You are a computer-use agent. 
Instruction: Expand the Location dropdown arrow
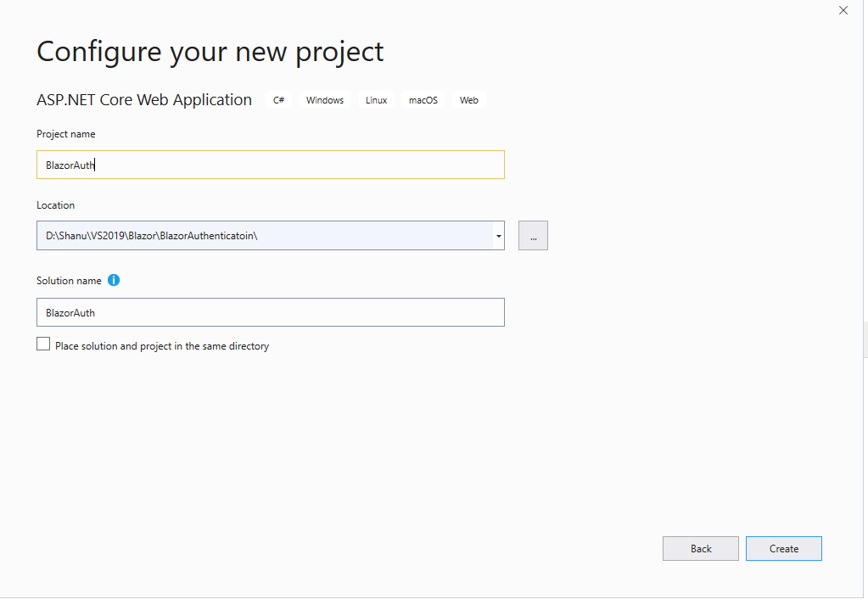coord(499,236)
